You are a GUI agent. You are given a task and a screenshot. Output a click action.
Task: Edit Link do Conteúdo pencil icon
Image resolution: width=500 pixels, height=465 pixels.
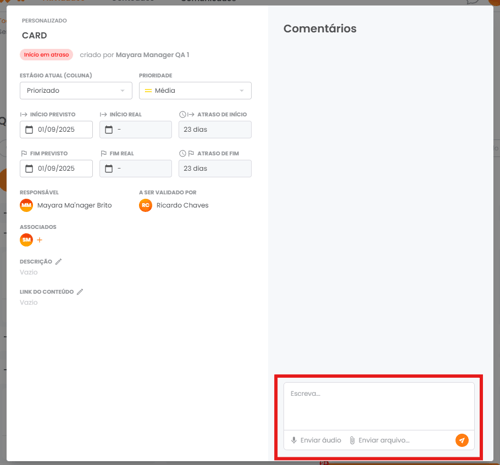tap(80, 292)
